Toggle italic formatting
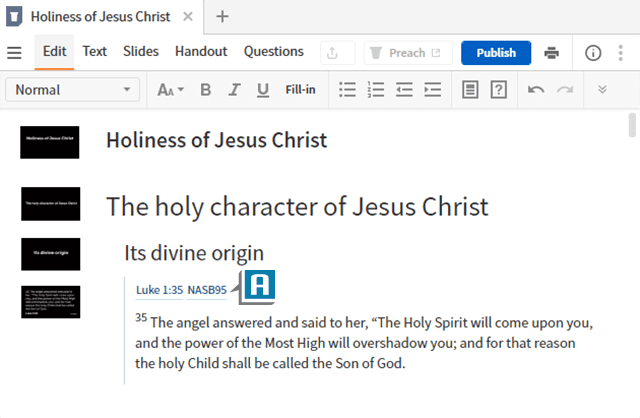The height and width of the screenshot is (418, 640). pyautogui.click(x=234, y=90)
